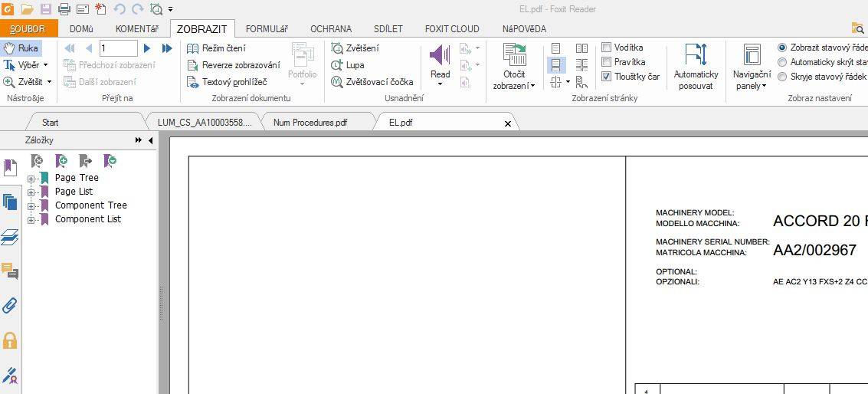The height and width of the screenshot is (394, 868).
Task: Toggle Režim čtení reading mode
Action: click(x=217, y=48)
